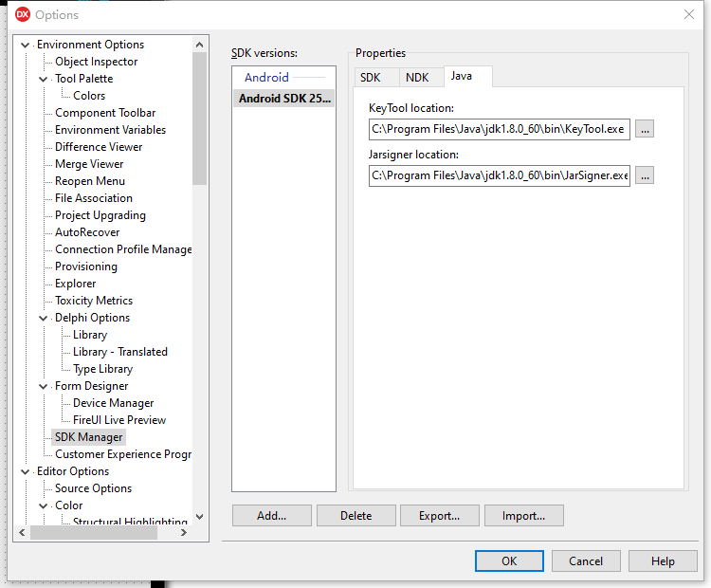This screenshot has width=711, height=588.
Task: Select Editor Options item
Action: click(73, 472)
